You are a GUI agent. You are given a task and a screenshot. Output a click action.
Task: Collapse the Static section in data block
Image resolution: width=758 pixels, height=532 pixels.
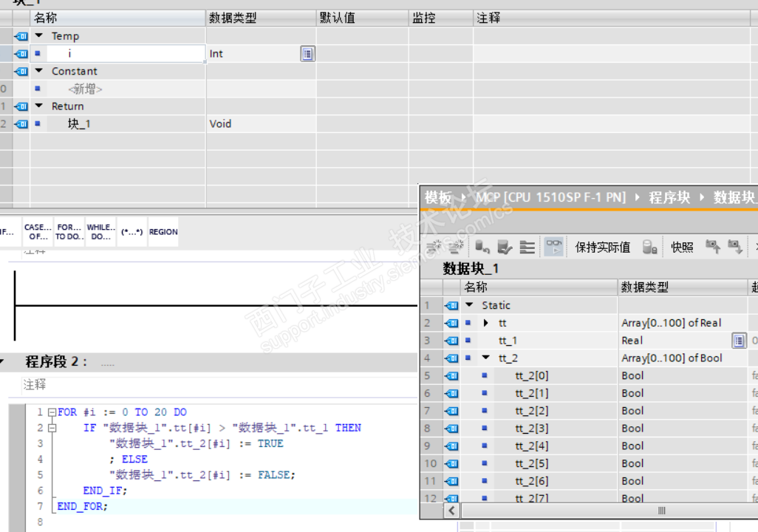(x=469, y=304)
